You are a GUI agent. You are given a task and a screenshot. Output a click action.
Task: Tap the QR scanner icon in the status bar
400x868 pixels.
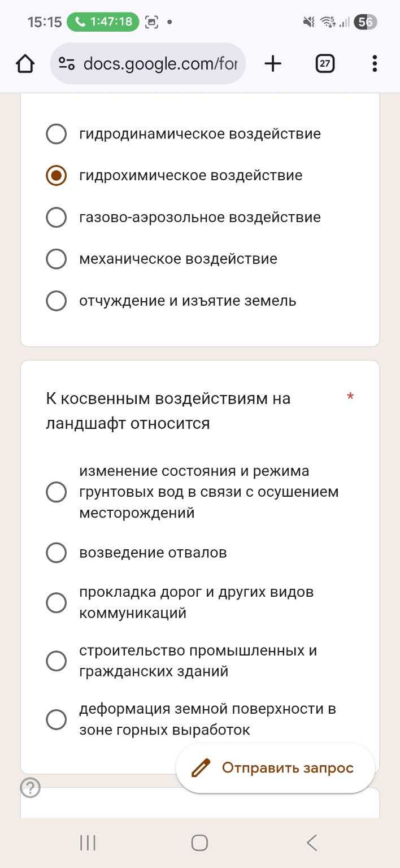pyautogui.click(x=150, y=21)
